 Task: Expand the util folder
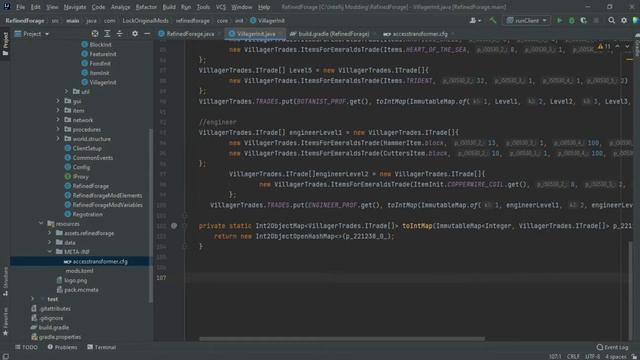67,91
